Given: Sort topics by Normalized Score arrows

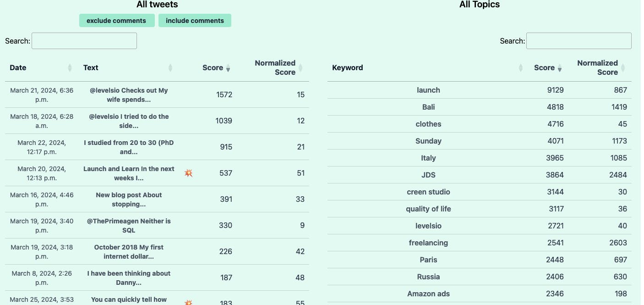Looking at the screenshot, I should pos(623,68).
